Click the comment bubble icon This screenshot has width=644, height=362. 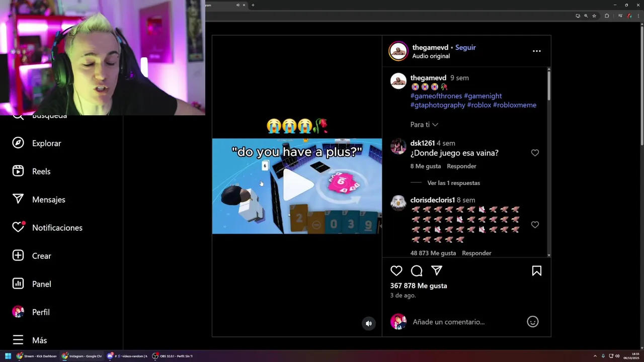(417, 271)
